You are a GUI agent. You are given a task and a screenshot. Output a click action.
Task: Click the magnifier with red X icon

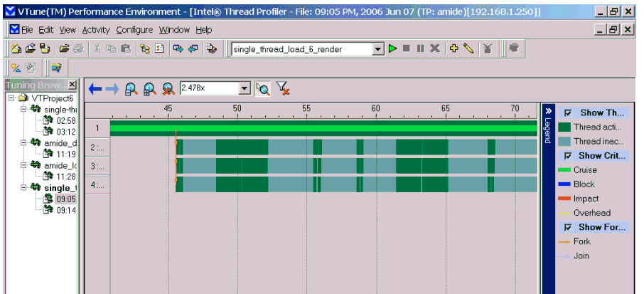click(168, 88)
